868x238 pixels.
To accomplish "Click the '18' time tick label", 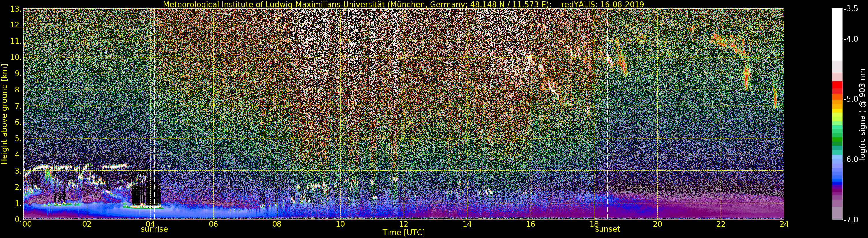I will coord(594,224).
